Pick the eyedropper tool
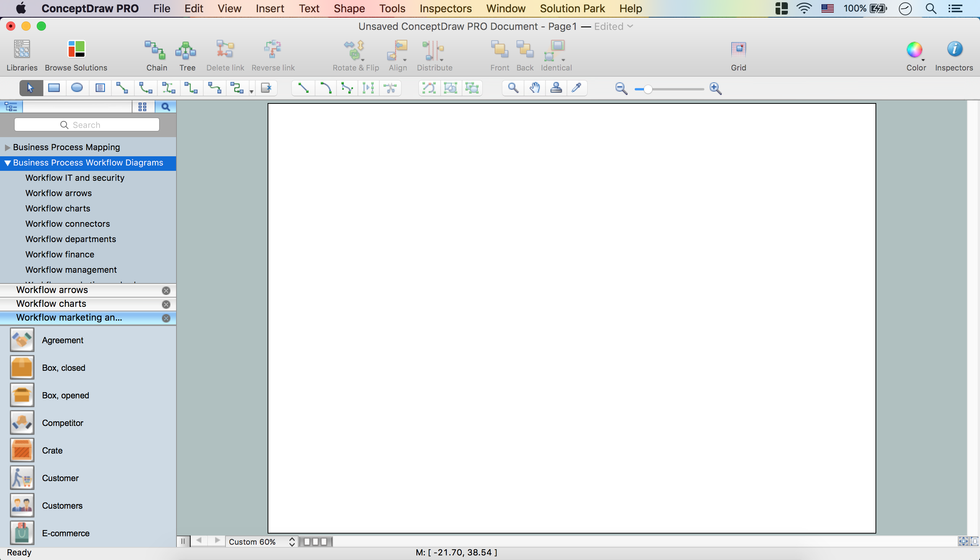980x560 pixels. 576,88
